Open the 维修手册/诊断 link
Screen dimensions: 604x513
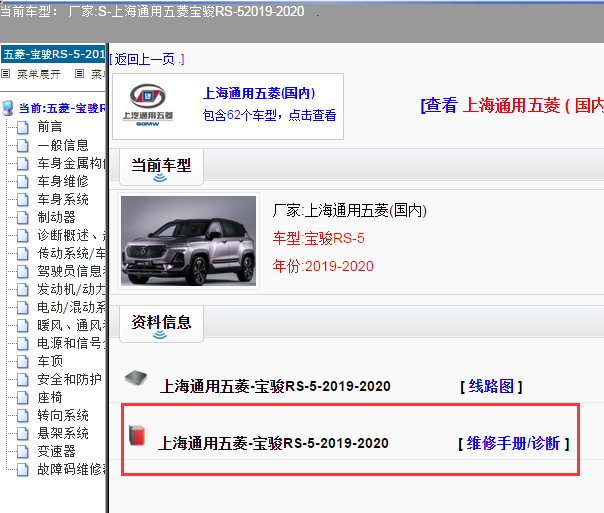(x=513, y=443)
